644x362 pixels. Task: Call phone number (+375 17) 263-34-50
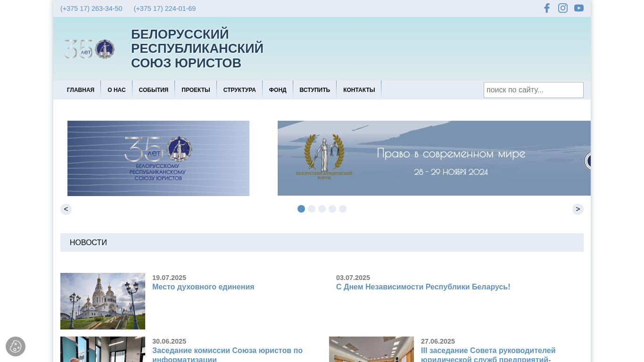[91, 8]
